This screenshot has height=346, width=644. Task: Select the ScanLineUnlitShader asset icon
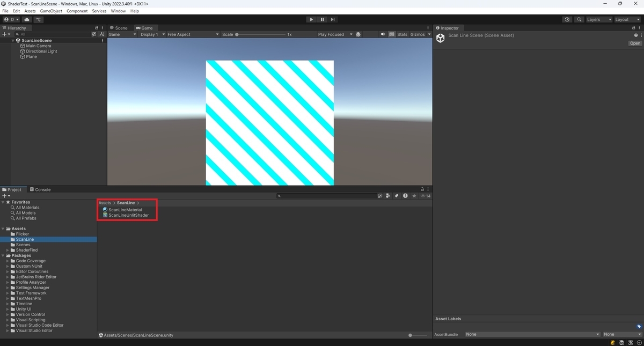[105, 215]
